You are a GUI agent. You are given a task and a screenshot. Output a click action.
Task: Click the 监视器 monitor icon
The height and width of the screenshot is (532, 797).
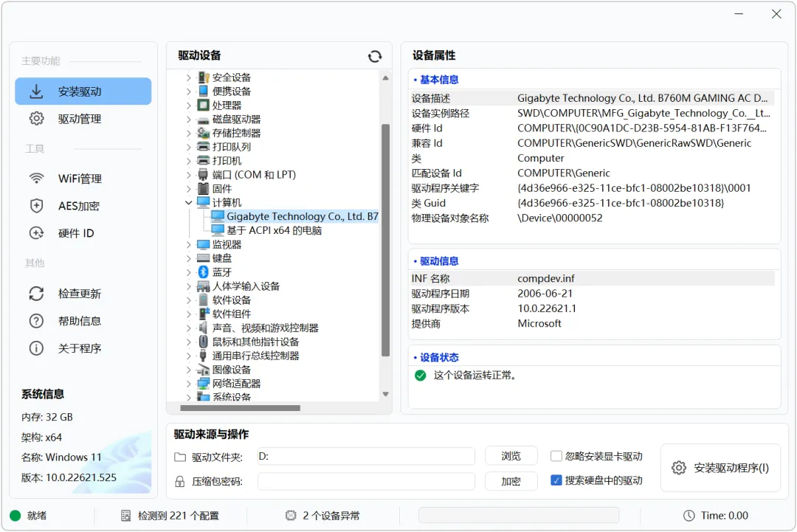pos(204,244)
